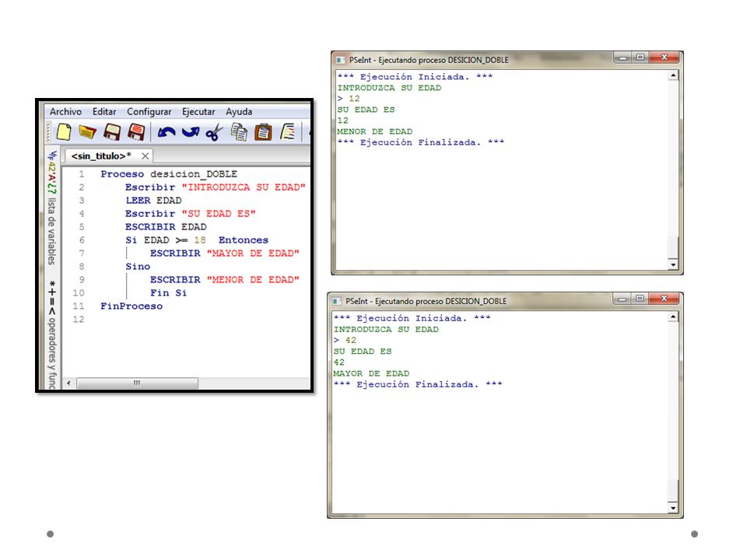Click scroll-down arrow in the window showing age 42

[673, 508]
